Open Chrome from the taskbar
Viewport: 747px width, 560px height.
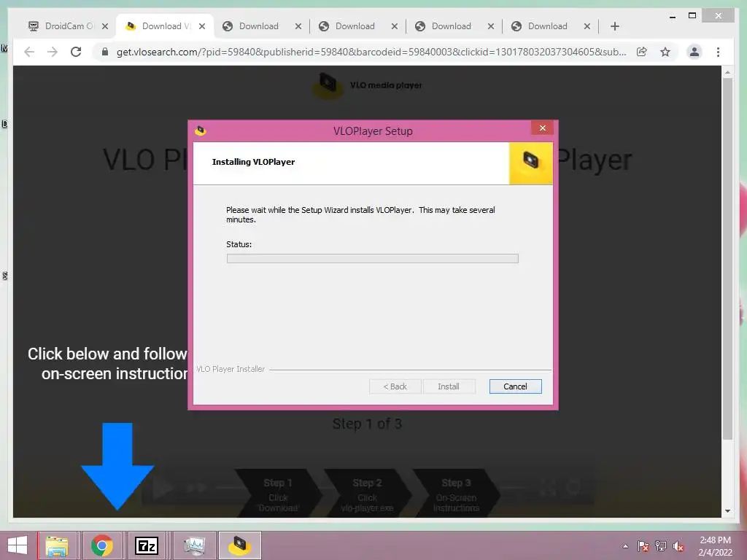click(x=102, y=545)
